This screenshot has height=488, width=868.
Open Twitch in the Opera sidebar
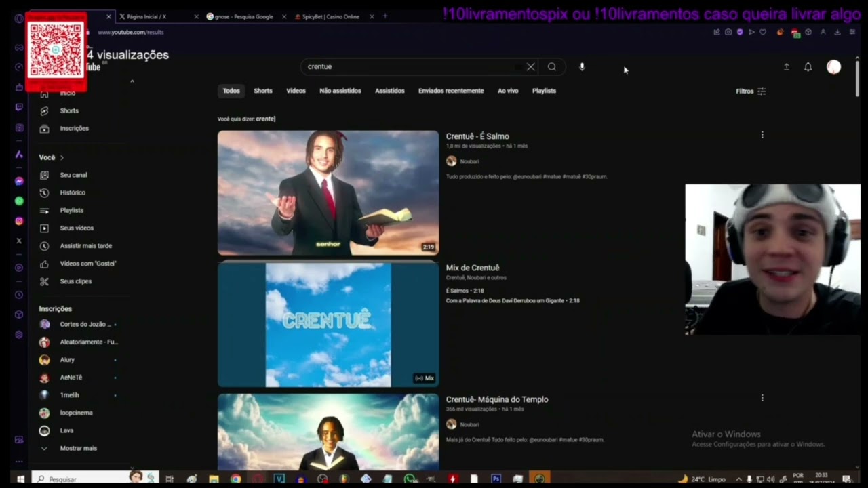pos(19,107)
